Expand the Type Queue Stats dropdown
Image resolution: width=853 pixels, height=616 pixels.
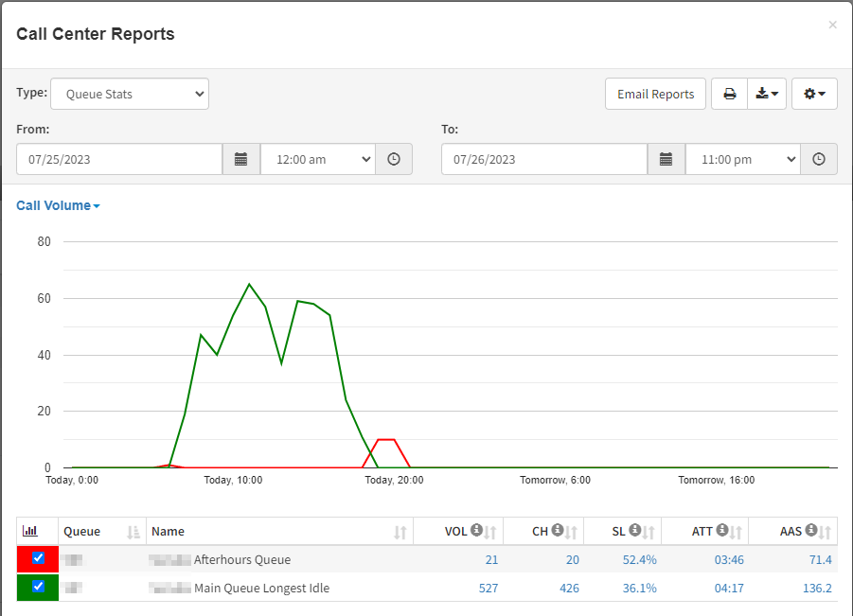pos(130,94)
